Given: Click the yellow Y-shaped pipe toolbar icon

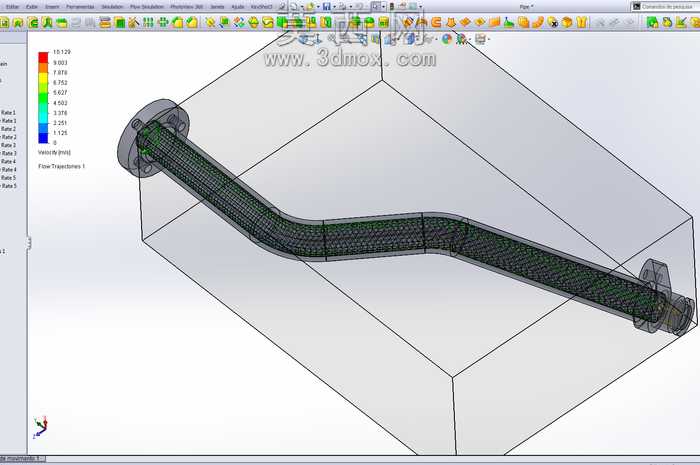Looking at the screenshot, I should pos(581,22).
